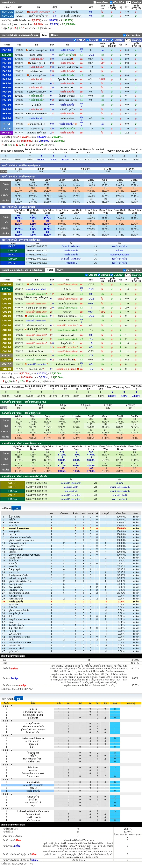Click Recoleta FC in the 02/03/26 row

(67, 88)
